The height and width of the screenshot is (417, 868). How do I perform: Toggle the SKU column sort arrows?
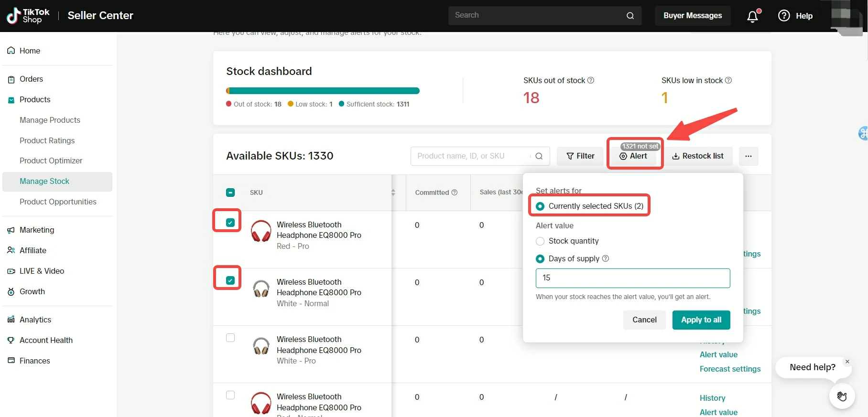click(393, 192)
